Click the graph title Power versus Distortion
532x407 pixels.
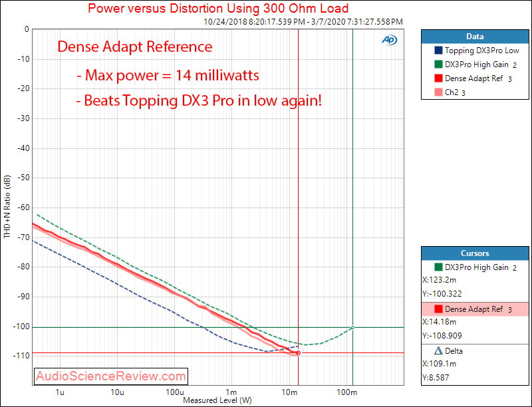point(218,8)
